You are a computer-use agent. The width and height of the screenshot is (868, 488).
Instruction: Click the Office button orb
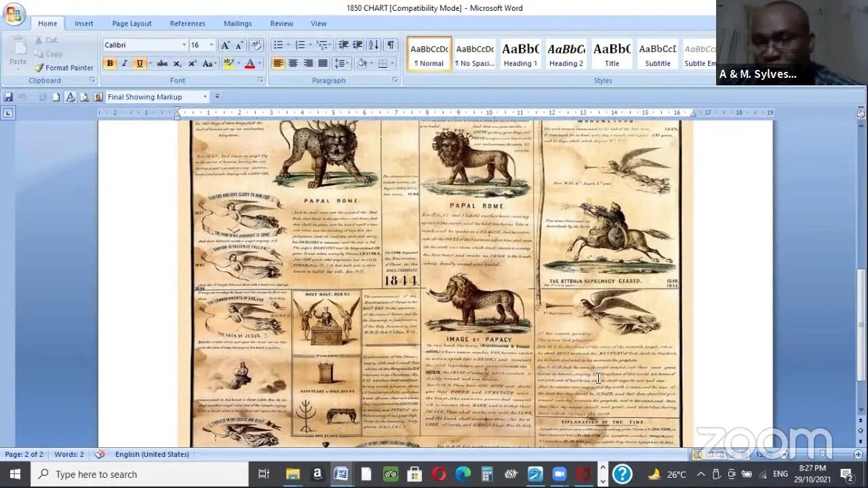tap(14, 14)
